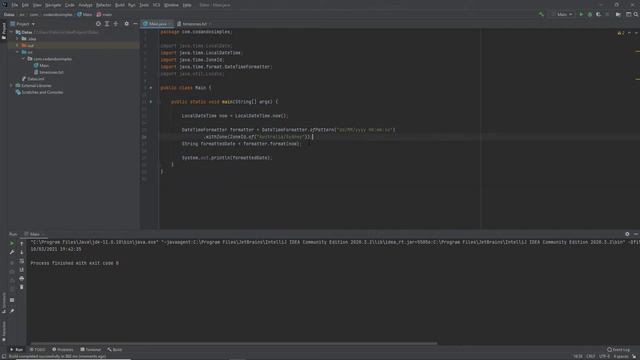Viewport: 640px width, 360px height.
Task: Expand the .idea folder
Action: (18, 39)
